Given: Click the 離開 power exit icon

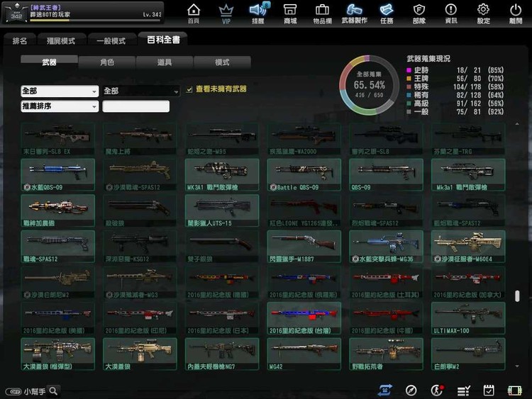Looking at the screenshot, I should tap(516, 13).
